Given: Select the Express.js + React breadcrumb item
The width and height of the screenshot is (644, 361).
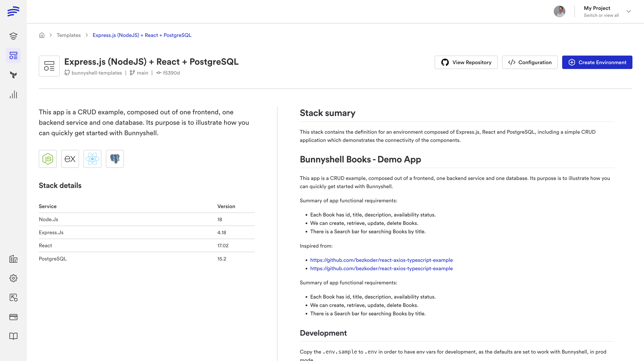Looking at the screenshot, I should pyautogui.click(x=142, y=35).
